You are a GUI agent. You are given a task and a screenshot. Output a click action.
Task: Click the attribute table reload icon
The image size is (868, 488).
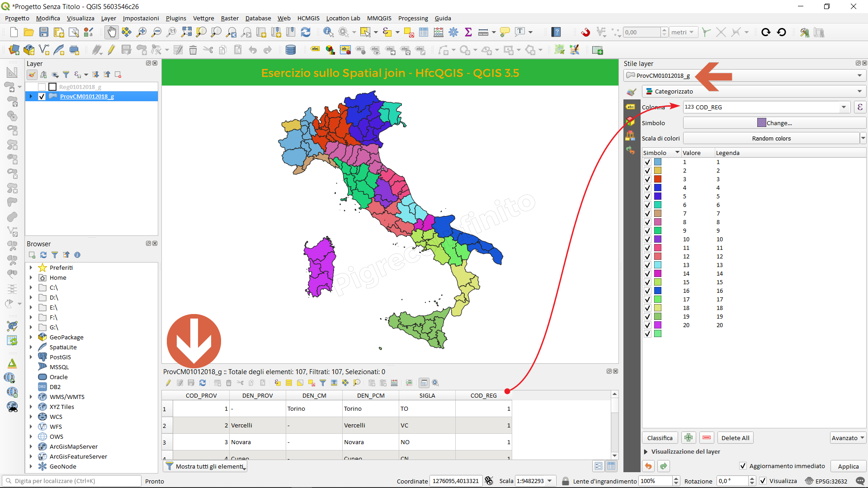(203, 383)
